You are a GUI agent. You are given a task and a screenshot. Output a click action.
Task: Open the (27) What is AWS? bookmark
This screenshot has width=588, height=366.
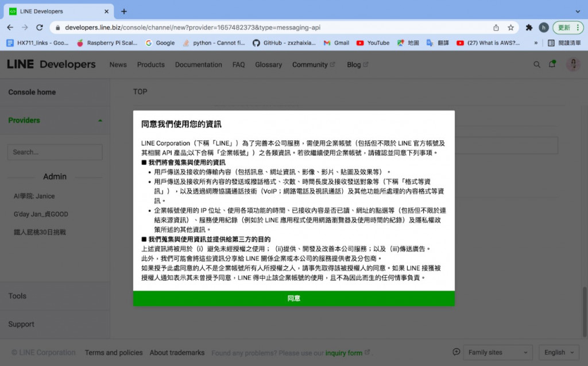coord(488,43)
